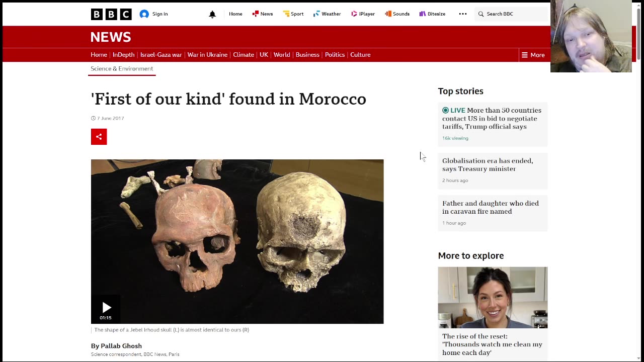644x362 pixels.
Task: Open 'rise of the reset' headline
Action: pyautogui.click(x=492, y=344)
